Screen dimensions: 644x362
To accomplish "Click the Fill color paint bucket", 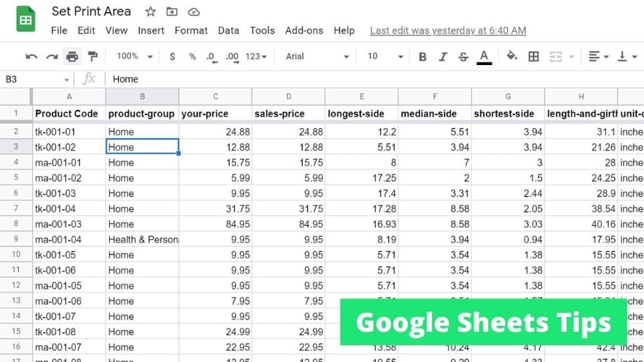I will click(512, 56).
